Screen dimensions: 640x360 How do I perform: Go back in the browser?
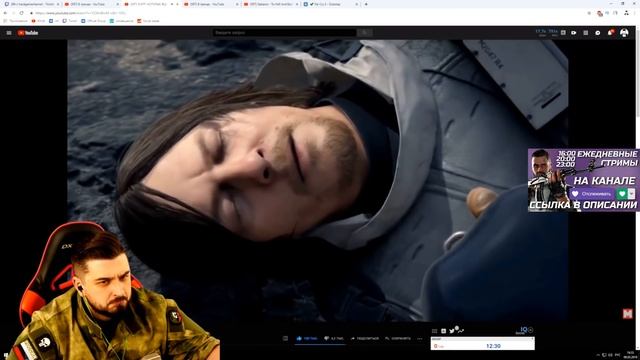5,13
